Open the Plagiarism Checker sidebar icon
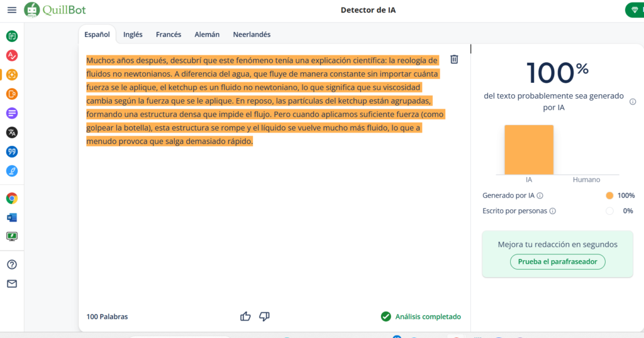The width and height of the screenshot is (644, 338). (12, 94)
